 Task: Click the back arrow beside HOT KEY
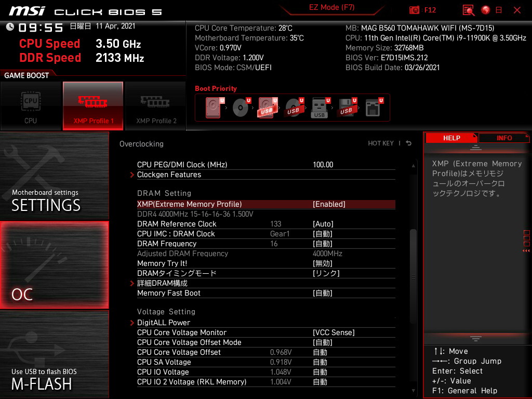tap(409, 143)
